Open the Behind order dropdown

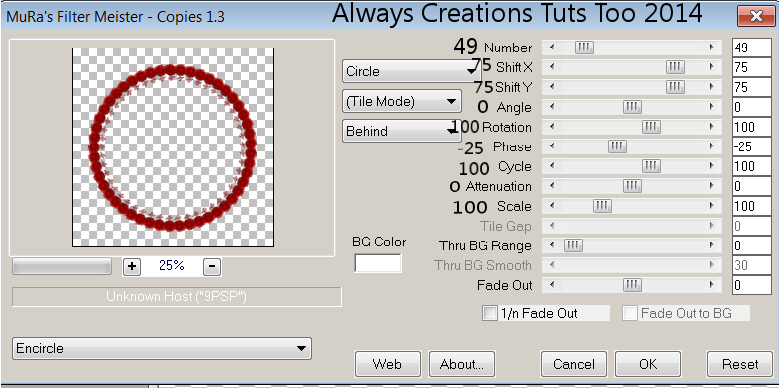(401, 131)
